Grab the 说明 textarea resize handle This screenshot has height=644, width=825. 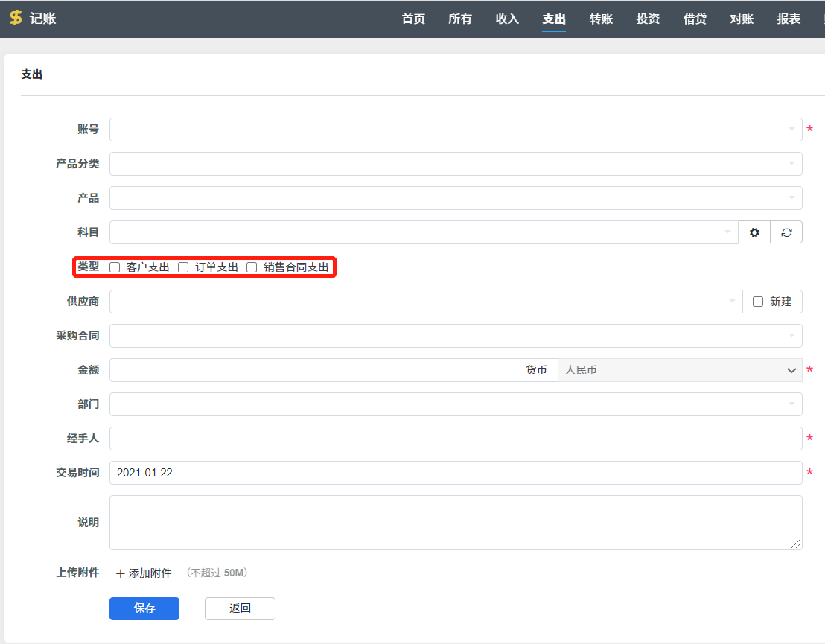[x=796, y=544]
